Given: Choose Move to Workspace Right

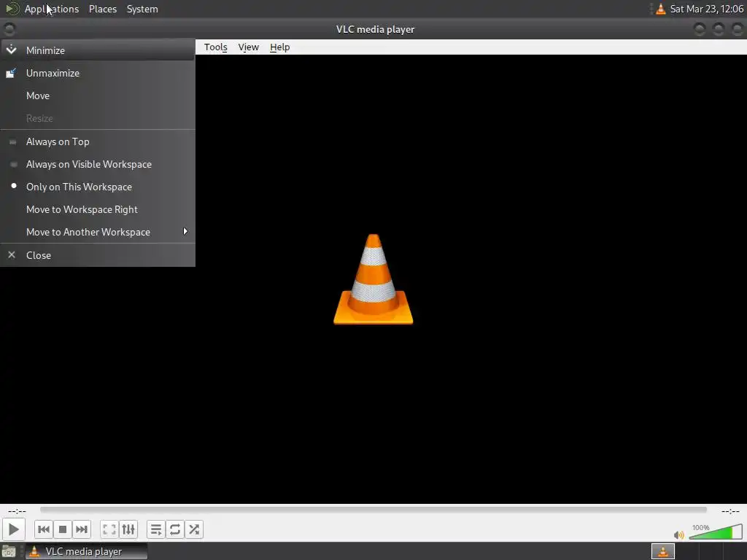Looking at the screenshot, I should click(x=98, y=209).
